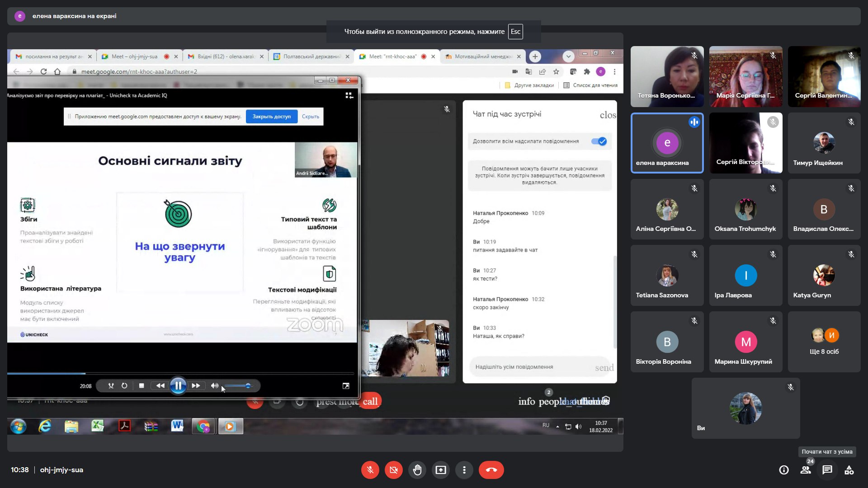Screen dimensions: 868x488
Task: Click the stop button in media player
Action: tap(142, 386)
